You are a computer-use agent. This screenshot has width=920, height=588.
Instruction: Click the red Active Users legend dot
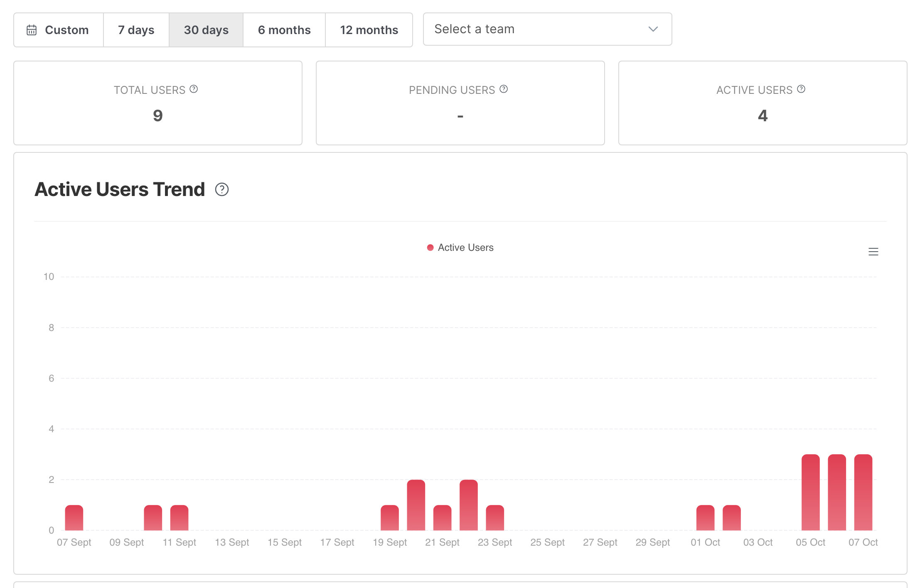coord(430,247)
